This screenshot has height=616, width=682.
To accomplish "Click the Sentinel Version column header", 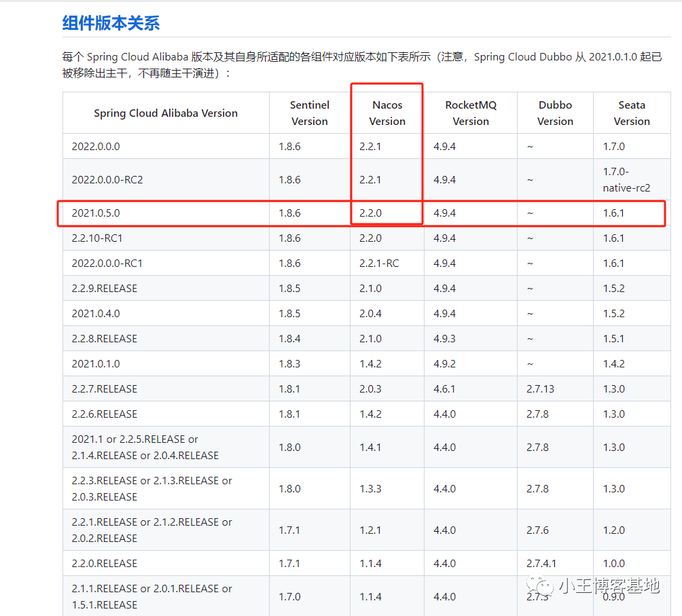I will 309,113.
